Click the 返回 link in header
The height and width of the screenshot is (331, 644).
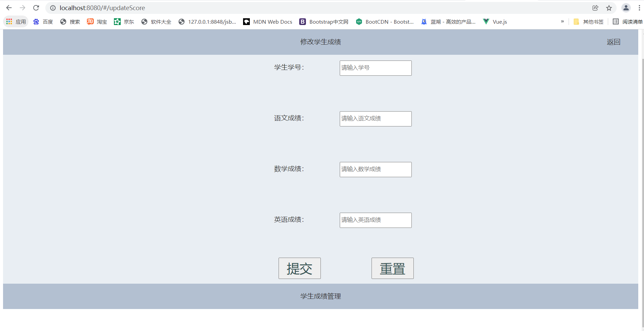(613, 42)
